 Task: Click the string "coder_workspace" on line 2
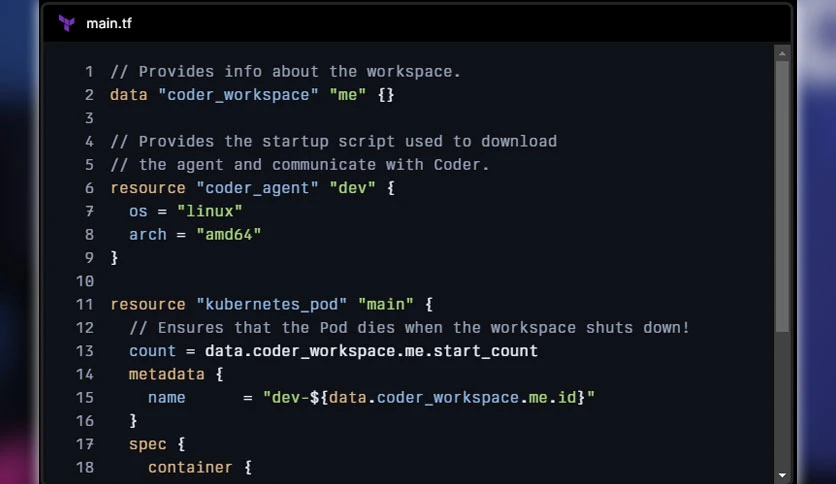[x=238, y=95]
